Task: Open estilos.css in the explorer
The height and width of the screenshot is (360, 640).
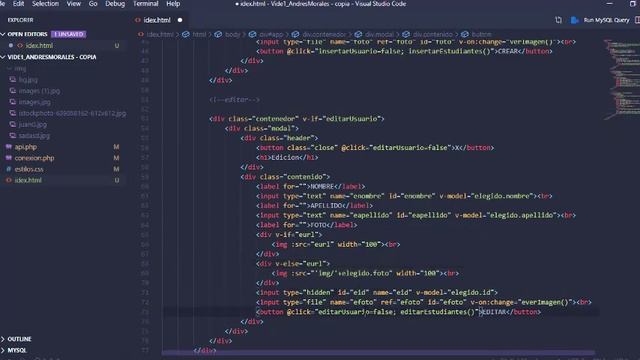Action: point(29,169)
